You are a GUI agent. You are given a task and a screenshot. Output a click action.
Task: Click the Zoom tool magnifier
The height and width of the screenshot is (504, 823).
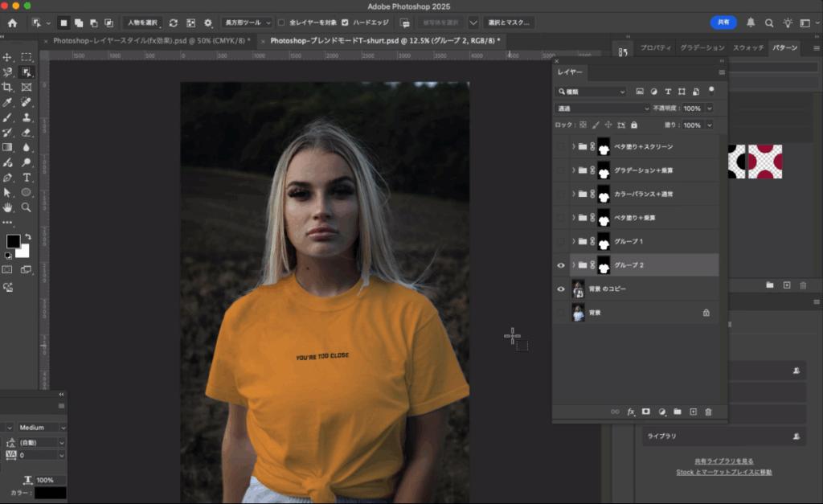pos(27,207)
